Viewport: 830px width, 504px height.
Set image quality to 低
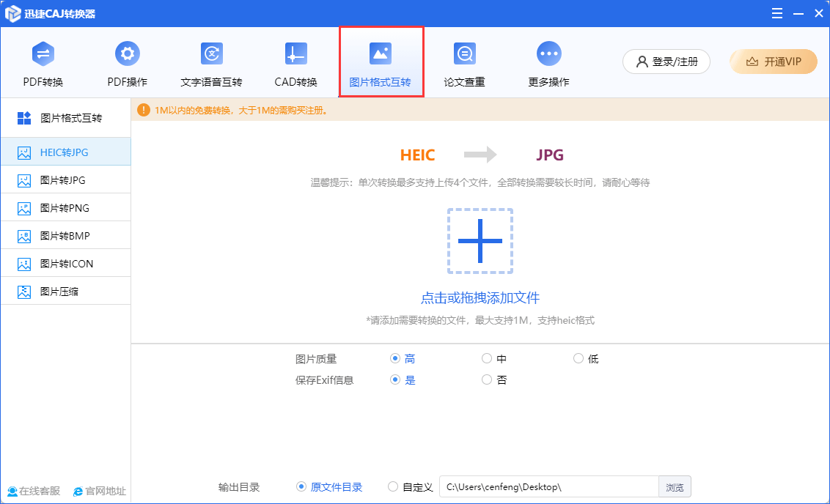point(579,359)
